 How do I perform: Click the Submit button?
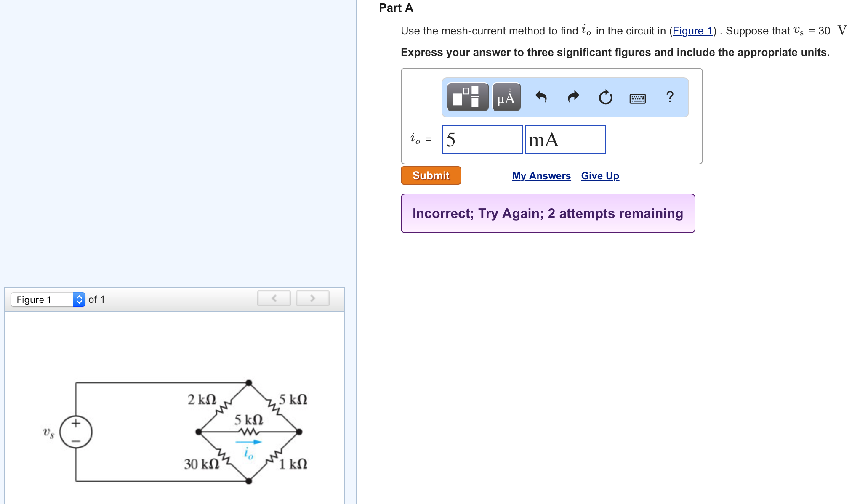pyautogui.click(x=431, y=175)
